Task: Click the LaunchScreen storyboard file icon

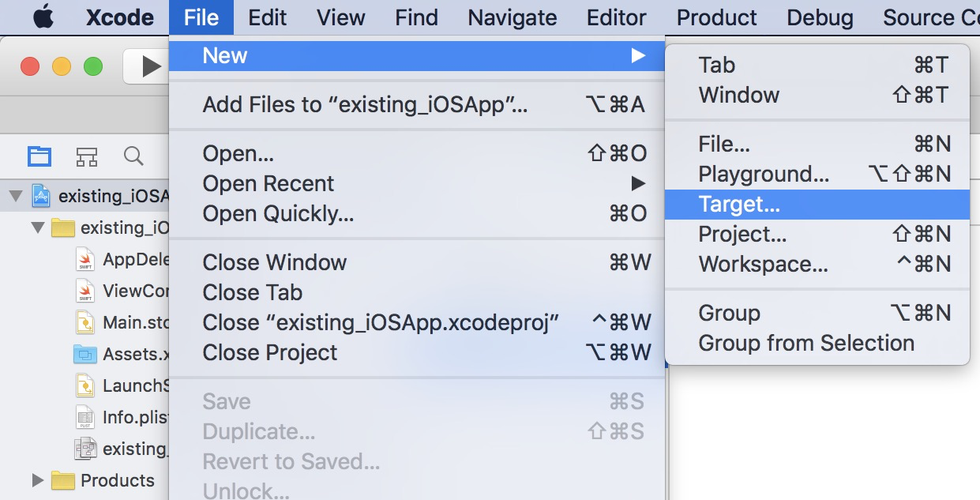Action: coord(85,385)
